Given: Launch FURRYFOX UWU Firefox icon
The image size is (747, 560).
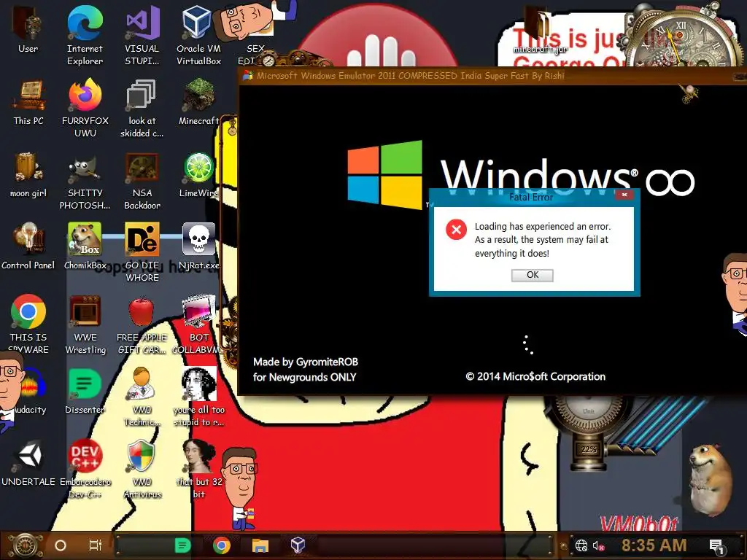Looking at the screenshot, I should [x=85, y=108].
